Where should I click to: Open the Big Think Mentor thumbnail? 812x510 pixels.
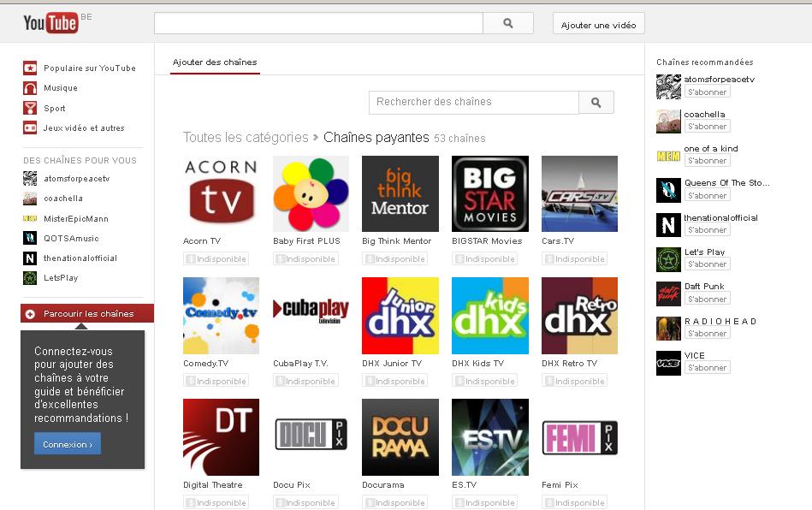(x=400, y=193)
